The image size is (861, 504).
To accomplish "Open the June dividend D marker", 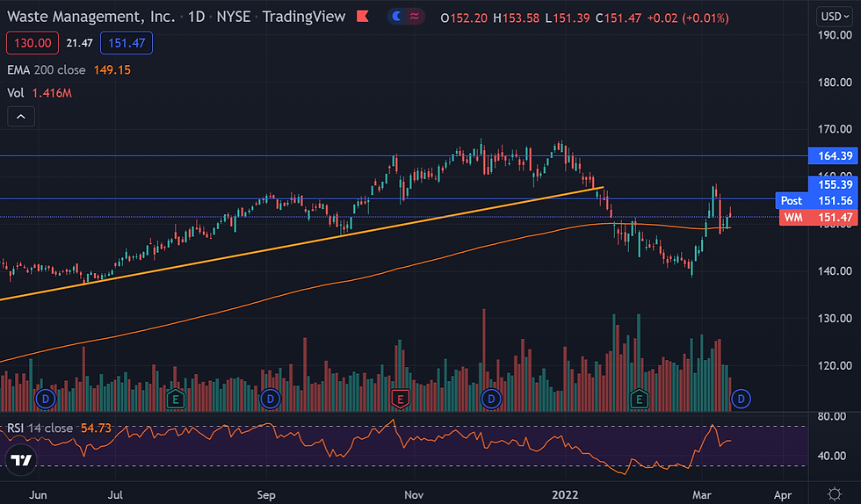I will (46, 399).
